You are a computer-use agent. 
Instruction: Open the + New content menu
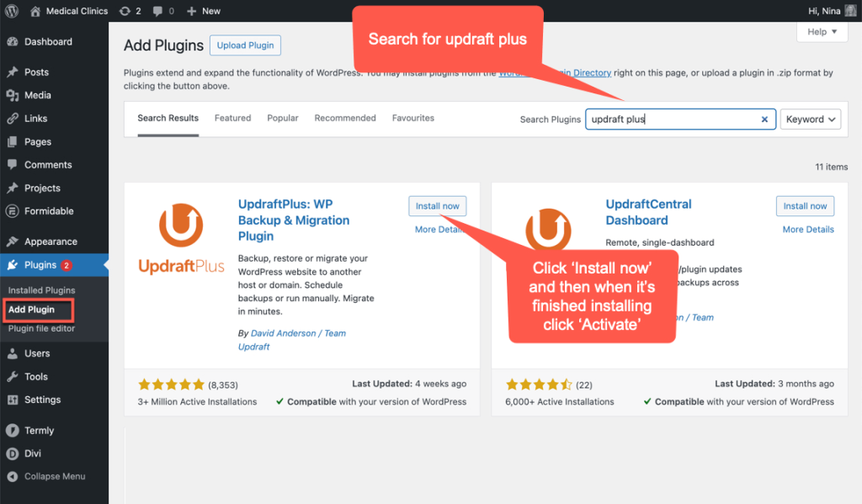coord(203,11)
